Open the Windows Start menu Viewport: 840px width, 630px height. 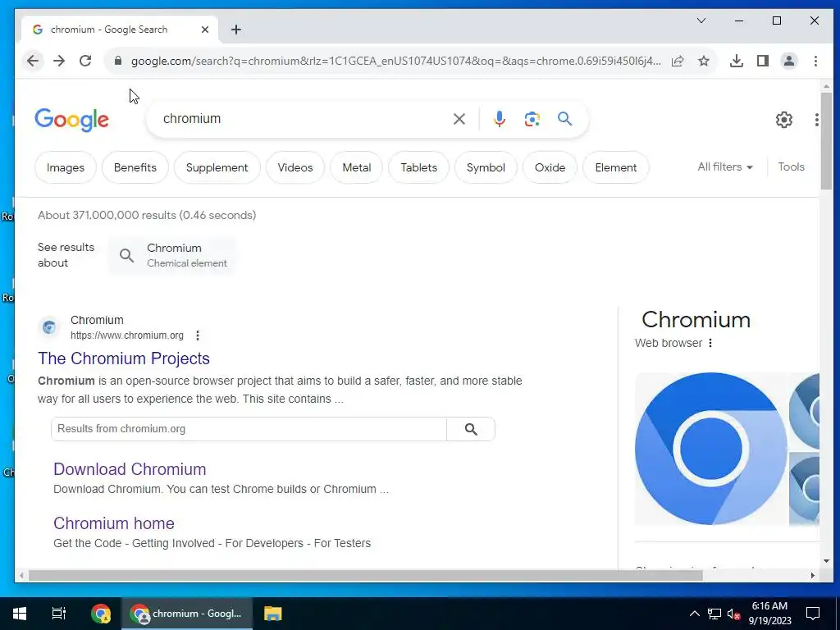tap(20, 614)
